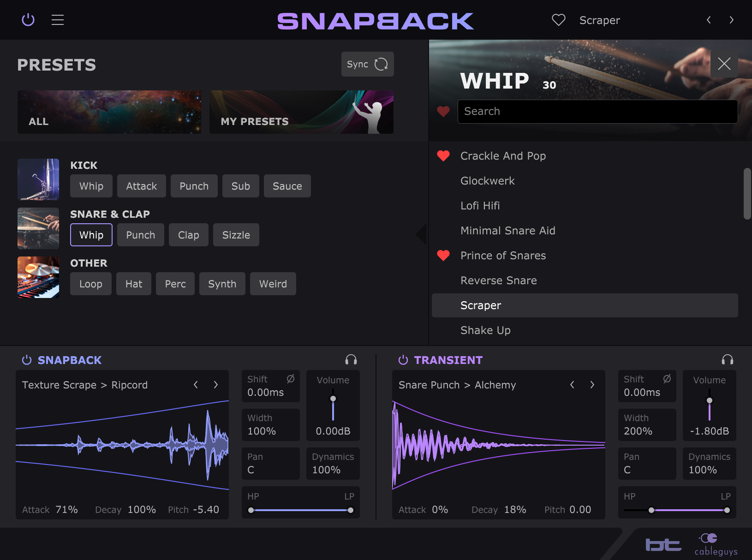
Task: Toggle the TRANSIENT module power button
Action: tap(403, 360)
